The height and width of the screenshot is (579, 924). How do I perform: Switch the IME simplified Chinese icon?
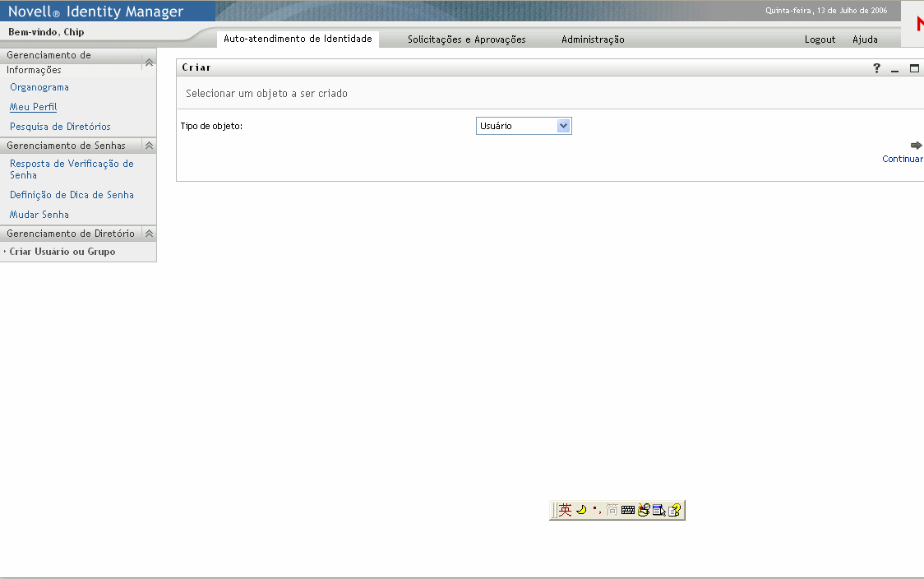pos(612,510)
